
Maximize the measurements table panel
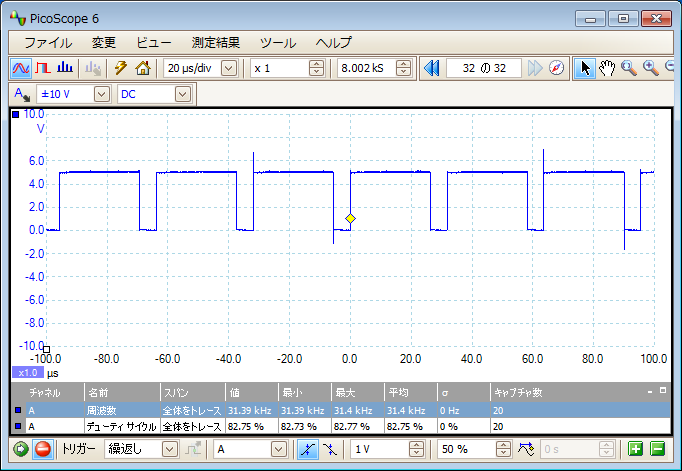pos(663,391)
